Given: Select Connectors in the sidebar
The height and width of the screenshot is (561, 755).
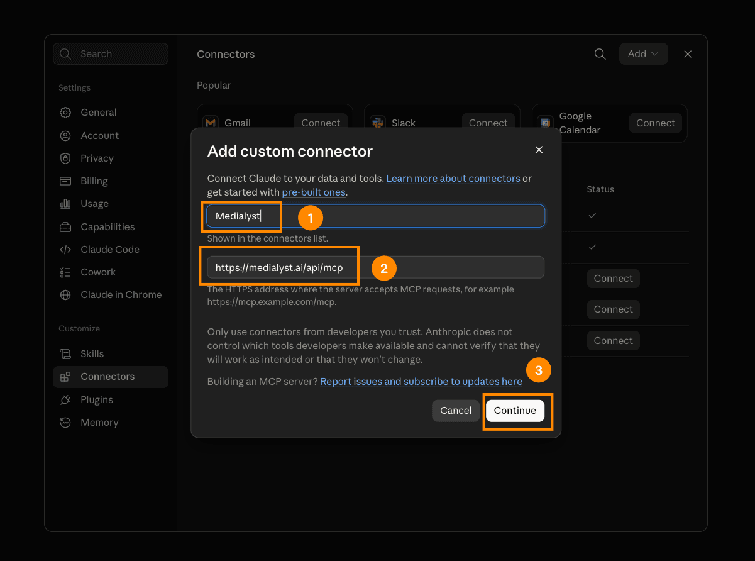Looking at the screenshot, I should [x=111, y=377].
